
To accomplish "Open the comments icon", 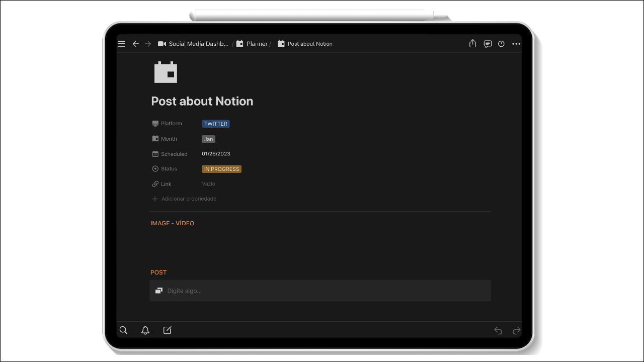I will click(x=488, y=44).
